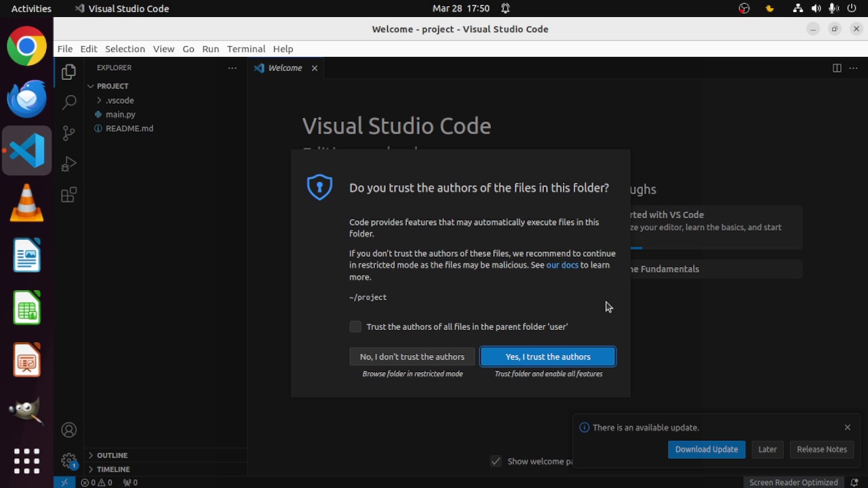Open the Manage gear icon
868x488 pixels.
pos(68,461)
